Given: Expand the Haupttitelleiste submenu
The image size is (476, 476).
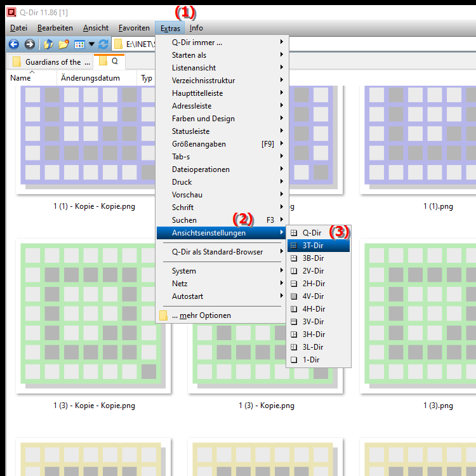Looking at the screenshot, I should pos(221,93).
